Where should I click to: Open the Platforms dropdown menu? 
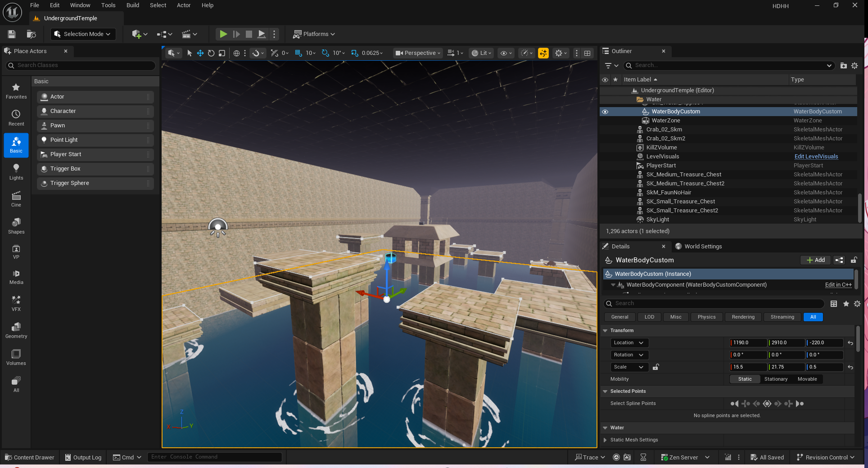(314, 34)
